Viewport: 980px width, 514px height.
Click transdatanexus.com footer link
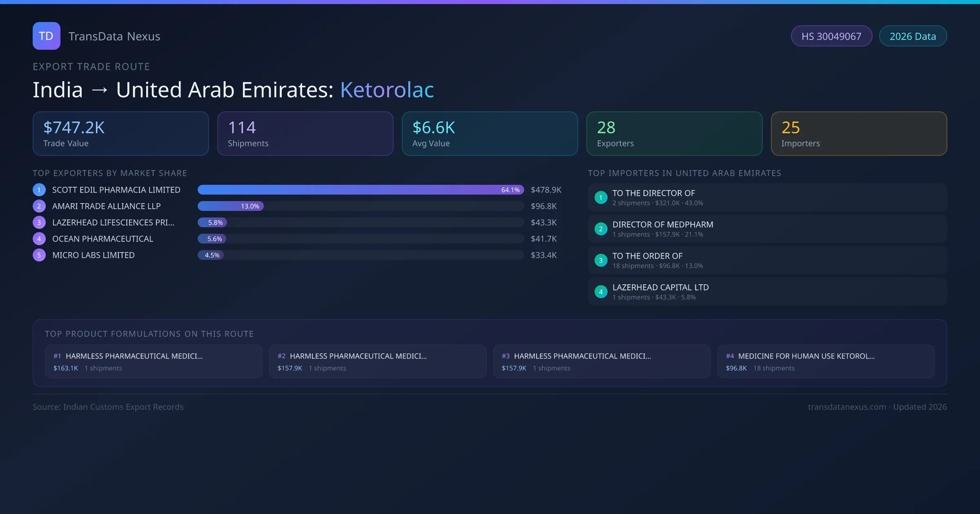846,407
